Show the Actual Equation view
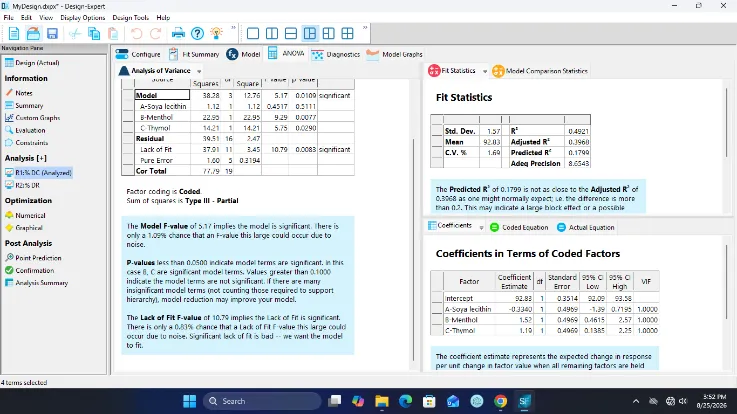The height and width of the screenshot is (414, 737). tap(586, 227)
